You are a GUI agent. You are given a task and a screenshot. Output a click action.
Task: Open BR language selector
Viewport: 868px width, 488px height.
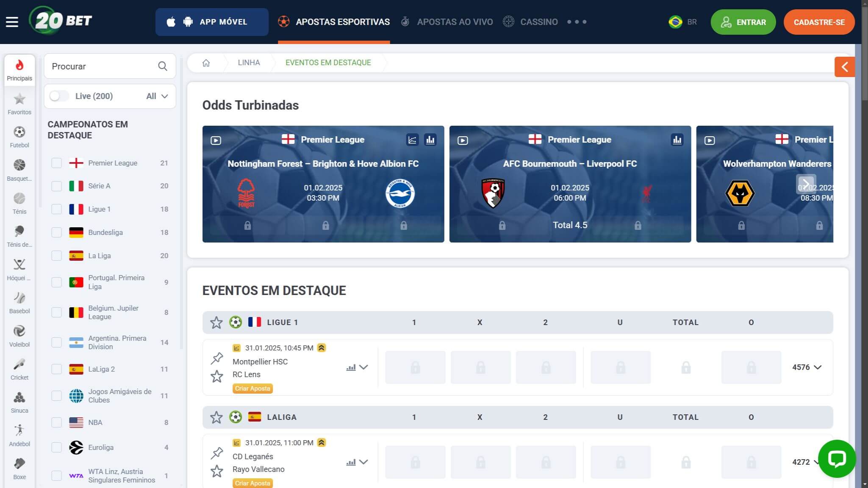(682, 22)
